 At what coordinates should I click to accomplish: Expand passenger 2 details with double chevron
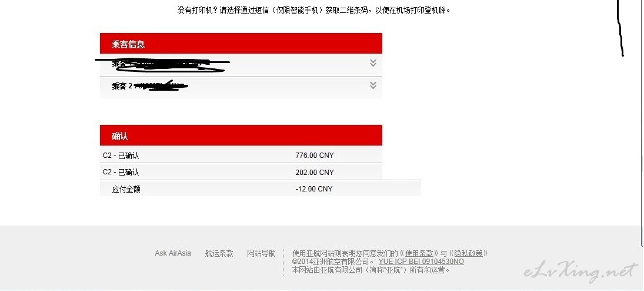[373, 85]
